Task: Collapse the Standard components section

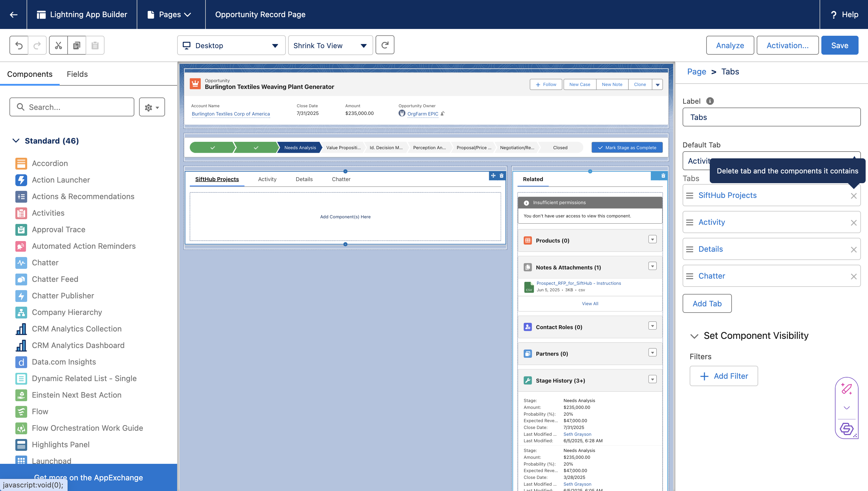Action: 16,141
